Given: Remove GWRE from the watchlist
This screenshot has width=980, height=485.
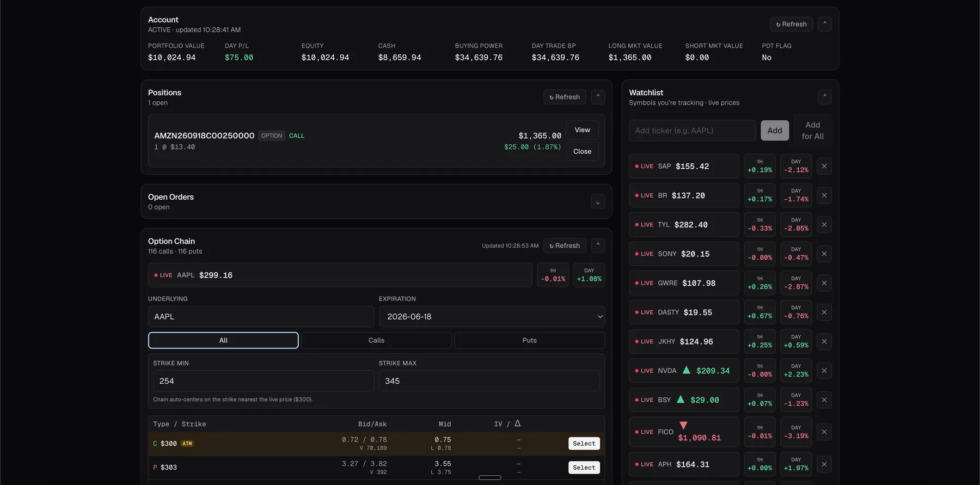Looking at the screenshot, I should (824, 283).
